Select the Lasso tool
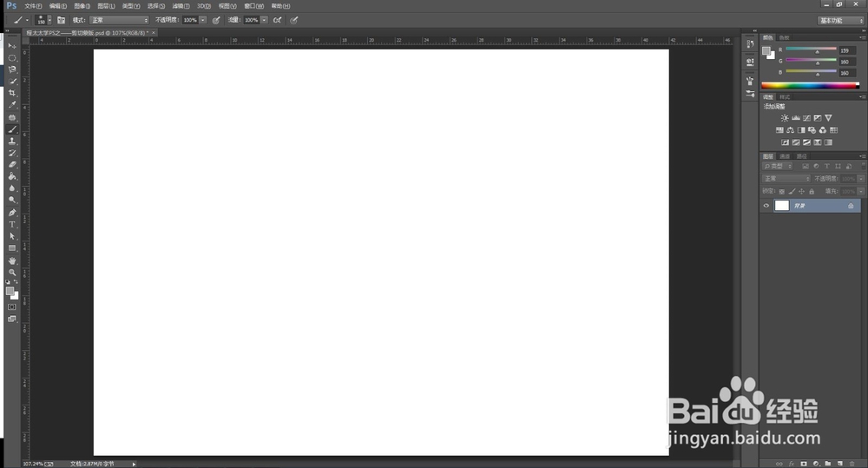 12,69
